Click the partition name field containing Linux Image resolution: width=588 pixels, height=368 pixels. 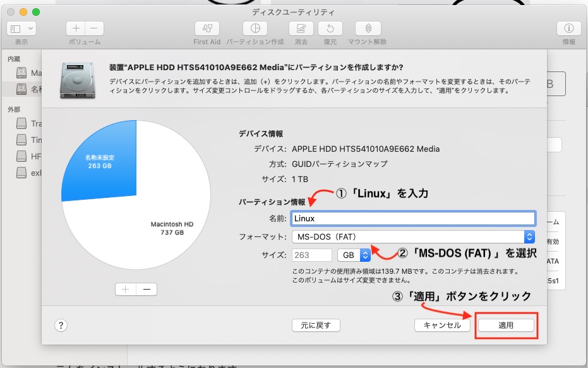pos(413,219)
